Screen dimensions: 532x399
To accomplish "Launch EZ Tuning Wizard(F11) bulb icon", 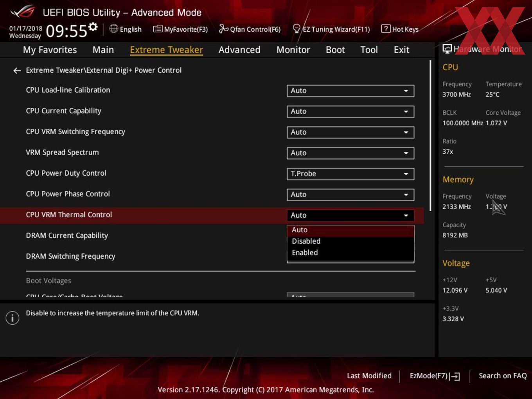I will (297, 29).
